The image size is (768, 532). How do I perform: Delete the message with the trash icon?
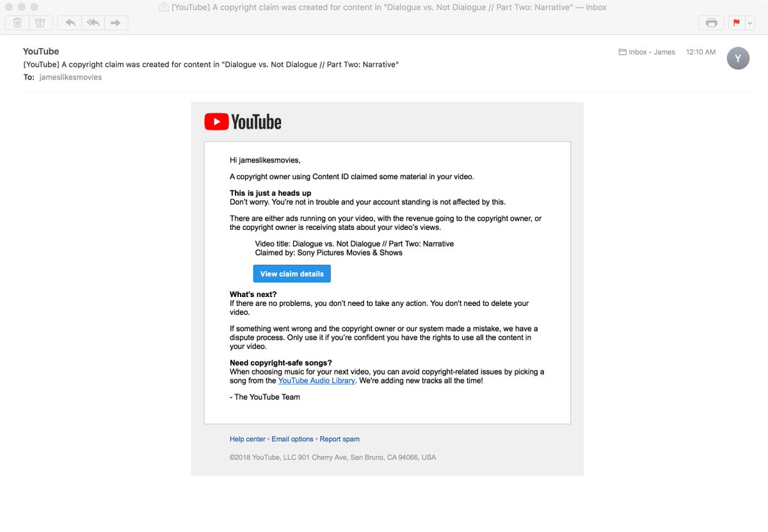tap(17, 22)
